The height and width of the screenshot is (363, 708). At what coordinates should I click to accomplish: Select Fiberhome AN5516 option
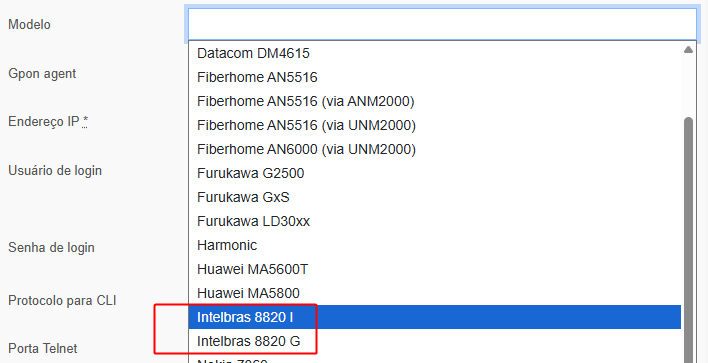[434, 78]
